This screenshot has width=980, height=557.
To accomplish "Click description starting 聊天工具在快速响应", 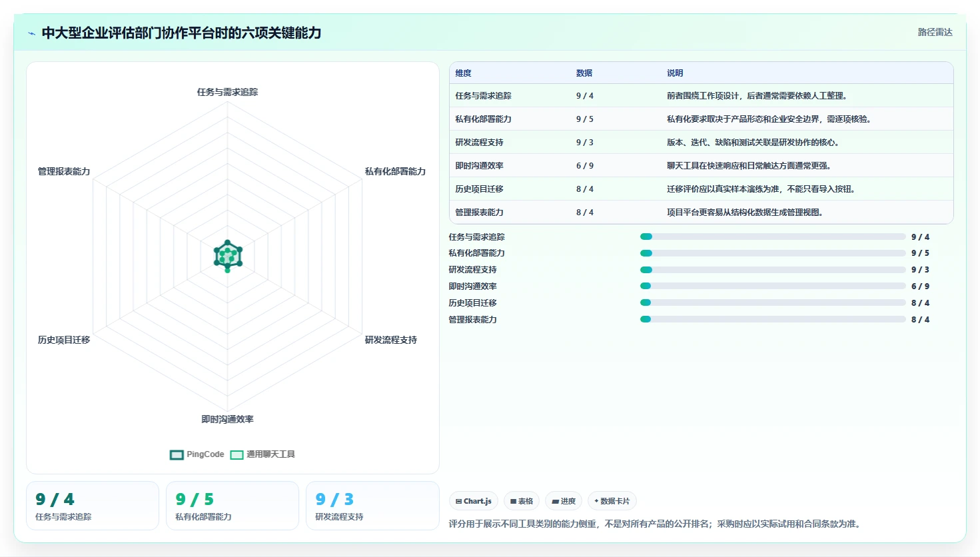I will point(749,166).
